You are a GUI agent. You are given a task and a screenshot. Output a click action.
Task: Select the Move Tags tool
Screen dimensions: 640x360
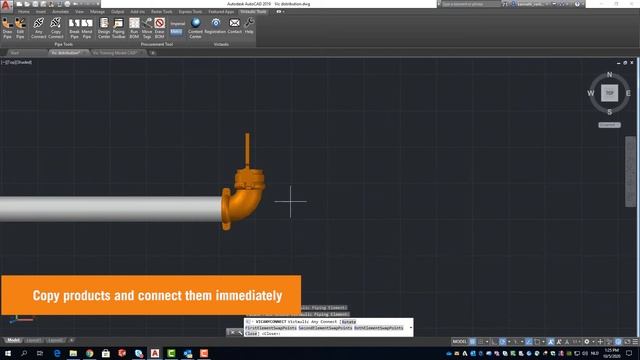pyautogui.click(x=147, y=28)
